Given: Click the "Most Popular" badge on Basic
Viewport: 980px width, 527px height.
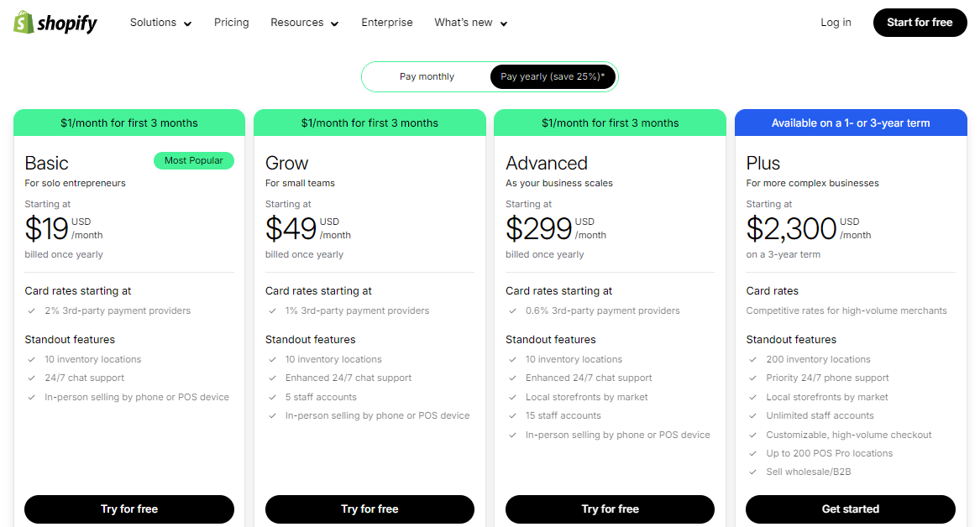Looking at the screenshot, I should point(194,160).
